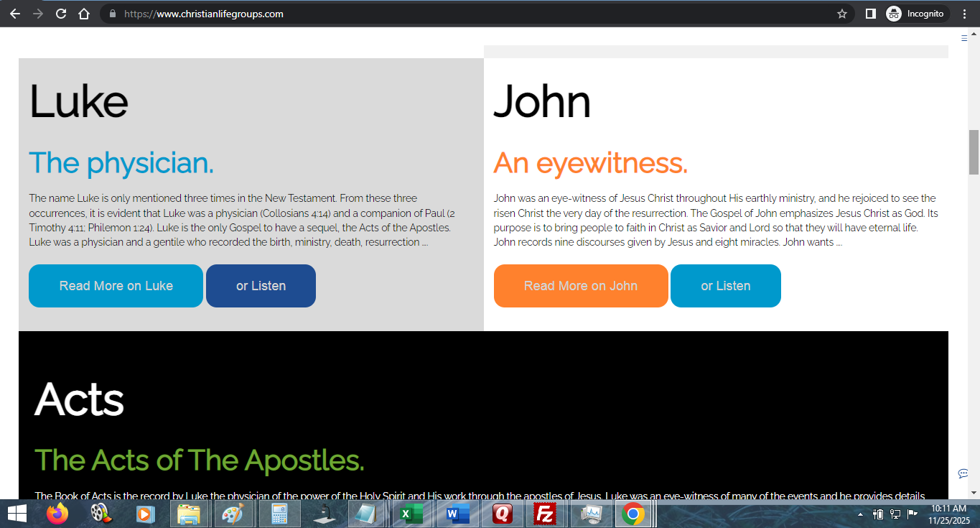Click the scrollbar down arrow
Image resolution: width=980 pixels, height=528 pixels.
point(974,493)
